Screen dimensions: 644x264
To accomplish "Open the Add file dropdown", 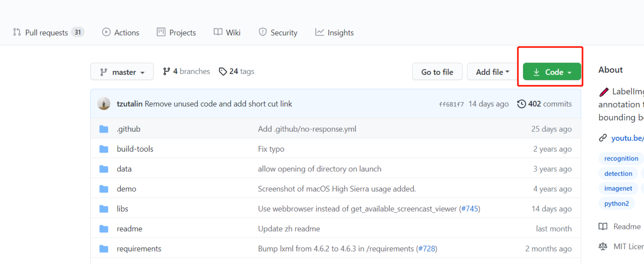I will click(x=492, y=72).
